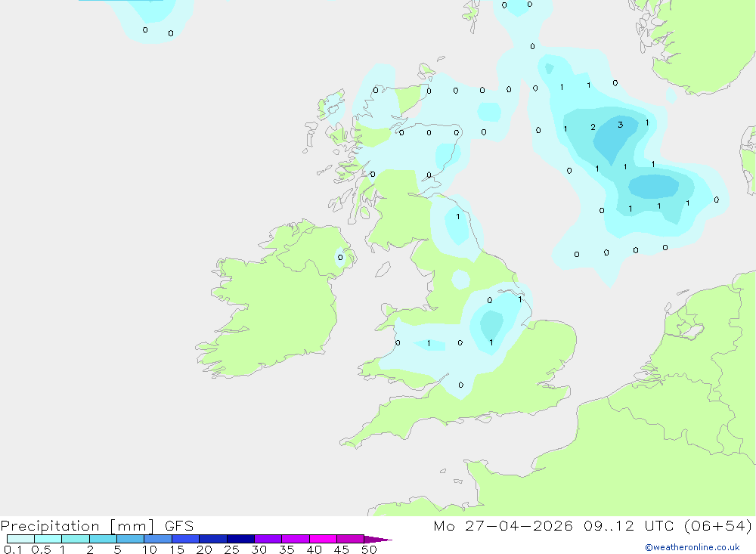Click the legend label '5'

pos(117,549)
